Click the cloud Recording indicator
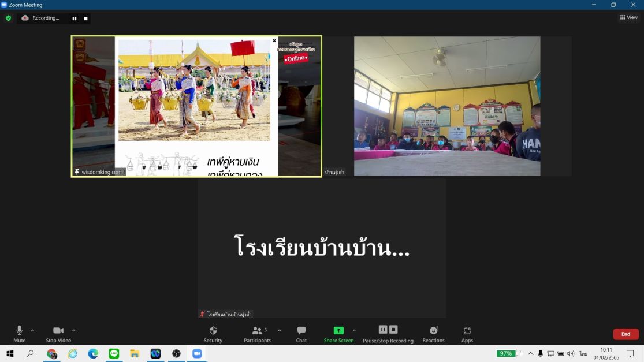Viewport: 644px width, 362px height. (40, 18)
